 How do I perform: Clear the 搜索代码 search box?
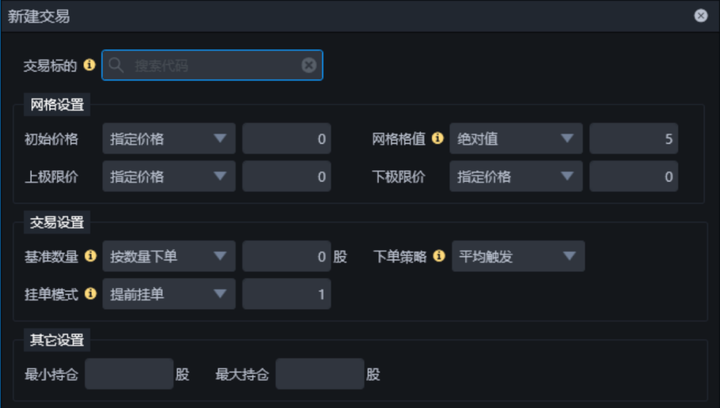coord(309,65)
